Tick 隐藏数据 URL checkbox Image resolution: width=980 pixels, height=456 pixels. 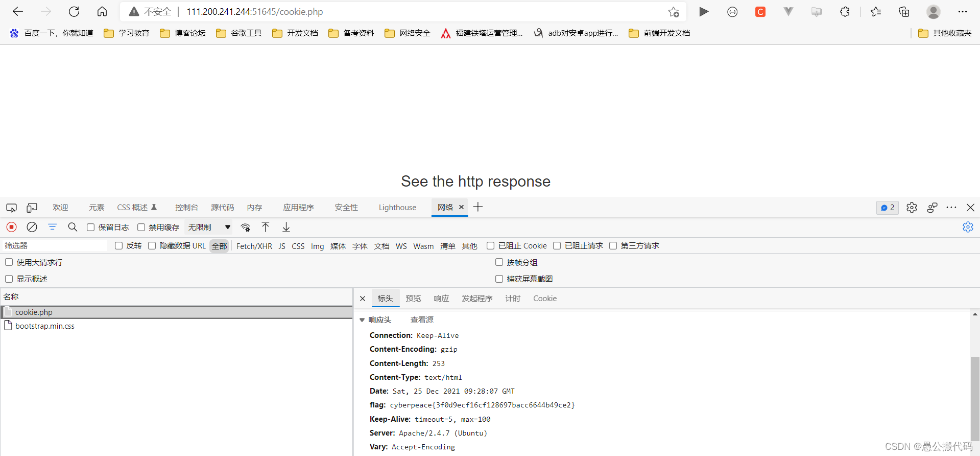click(152, 246)
